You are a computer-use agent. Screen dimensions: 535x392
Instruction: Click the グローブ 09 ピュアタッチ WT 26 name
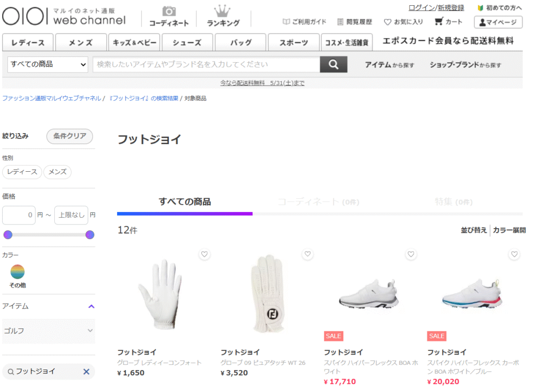[263, 363]
